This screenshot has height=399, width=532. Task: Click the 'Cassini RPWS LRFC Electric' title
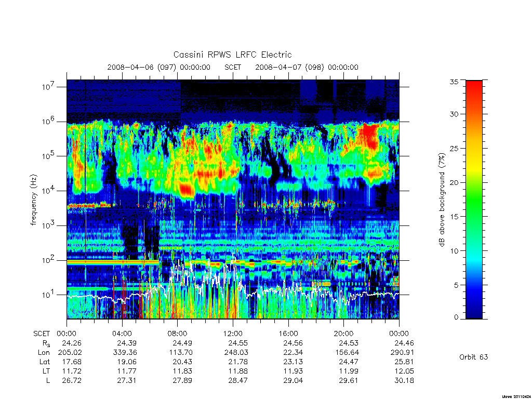[232, 55]
